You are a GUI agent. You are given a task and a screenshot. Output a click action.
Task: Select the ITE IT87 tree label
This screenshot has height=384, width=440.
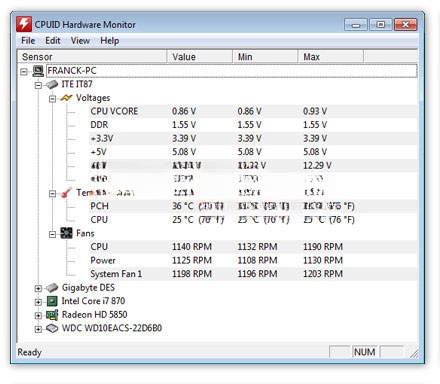point(77,84)
